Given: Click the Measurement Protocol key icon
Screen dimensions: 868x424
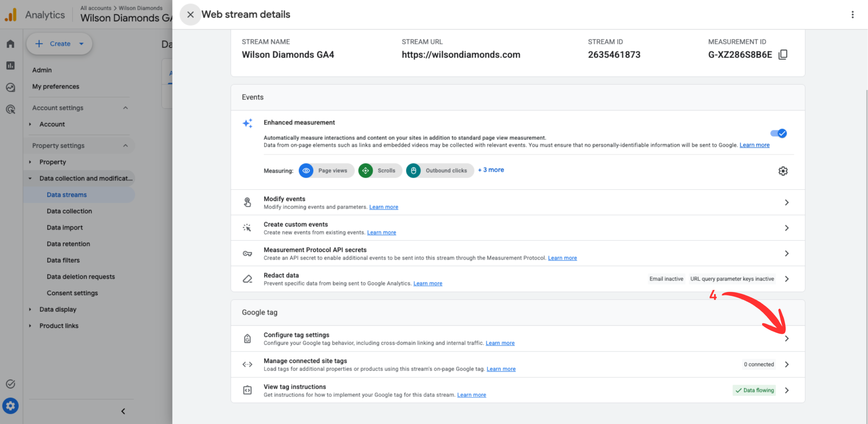Looking at the screenshot, I should [248, 254].
